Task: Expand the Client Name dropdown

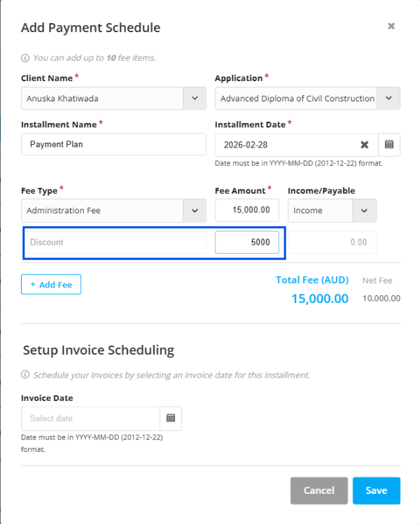Action: [195, 99]
